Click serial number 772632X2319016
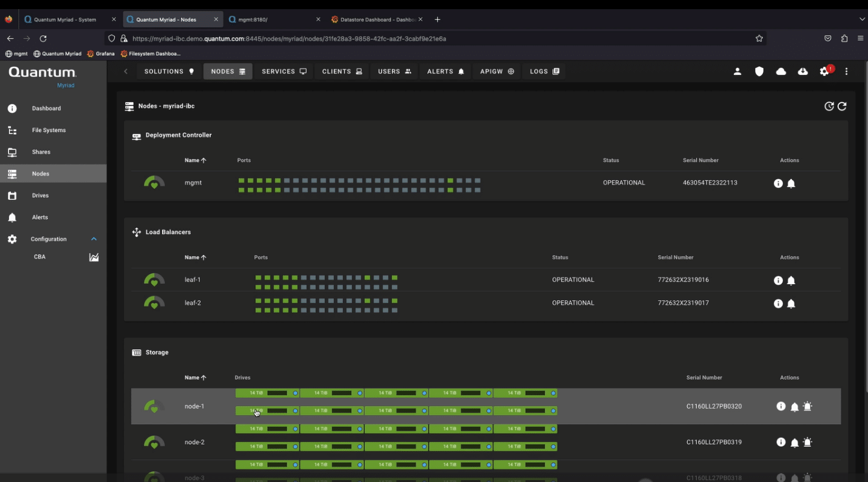868x482 pixels. tap(683, 280)
